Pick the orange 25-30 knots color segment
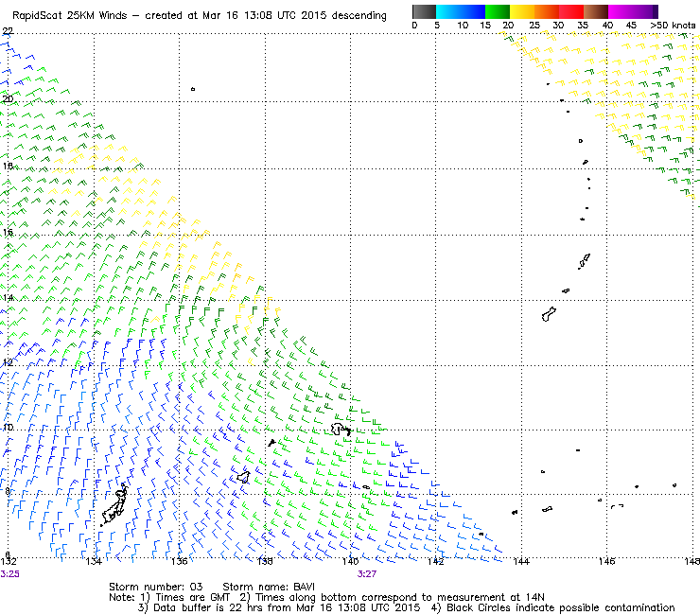 point(547,11)
